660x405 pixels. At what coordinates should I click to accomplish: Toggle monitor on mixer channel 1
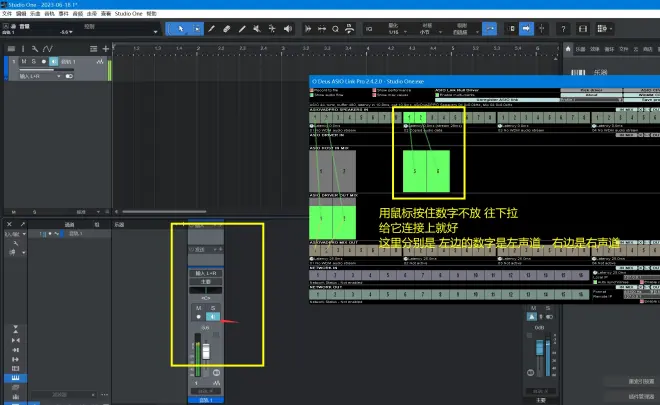coord(213,317)
